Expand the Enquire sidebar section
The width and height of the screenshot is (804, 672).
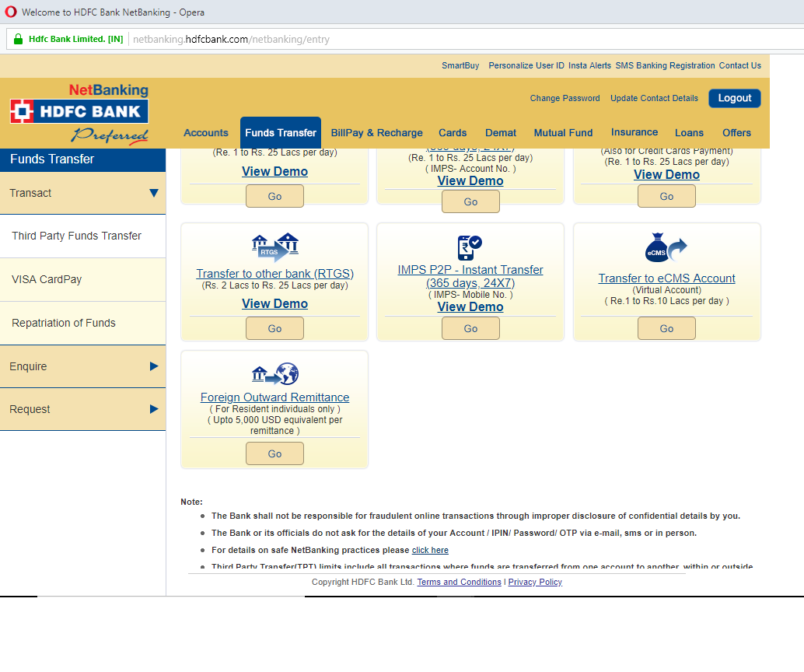pos(153,366)
